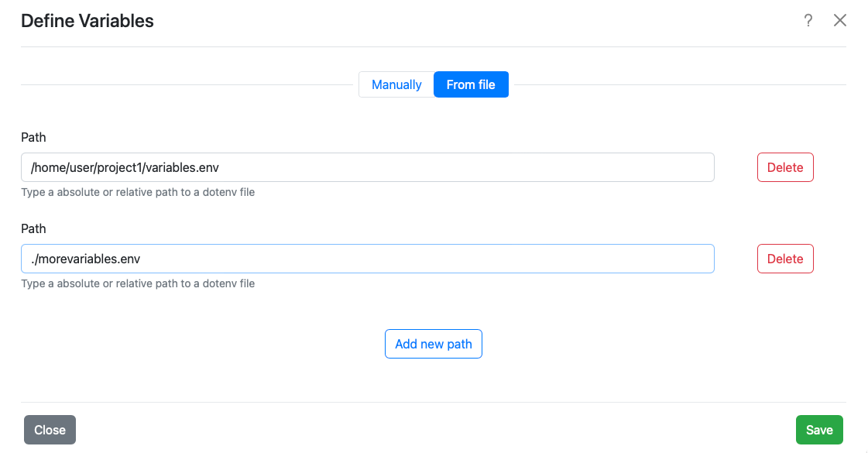The height and width of the screenshot is (453, 868).
Task: Click the Define Variables dialog title
Action: 87,21
